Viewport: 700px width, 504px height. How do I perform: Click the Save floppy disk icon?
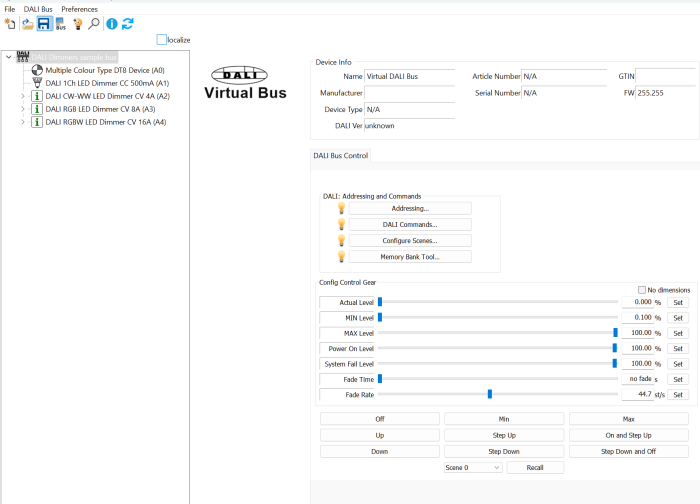click(44, 24)
